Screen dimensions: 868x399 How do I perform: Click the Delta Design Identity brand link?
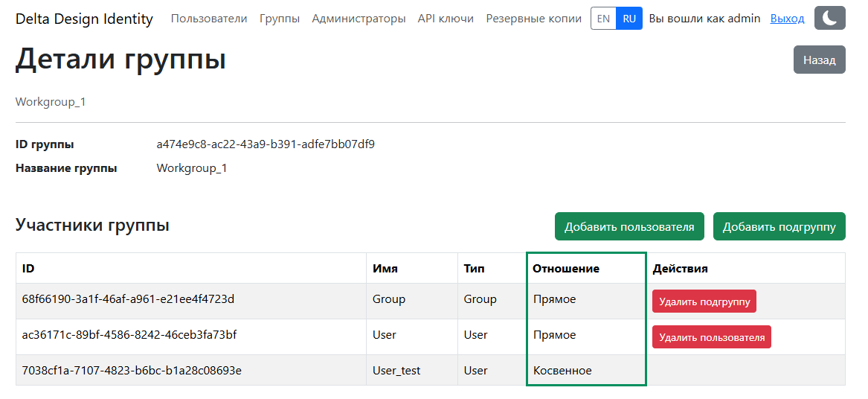click(84, 19)
